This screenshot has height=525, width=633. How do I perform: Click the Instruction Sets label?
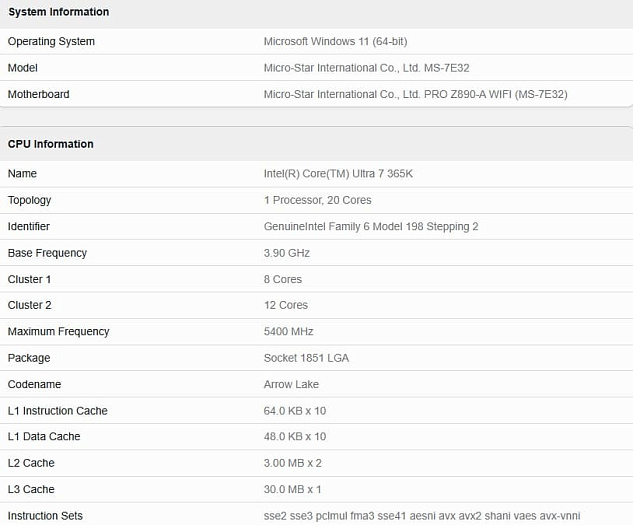45,516
